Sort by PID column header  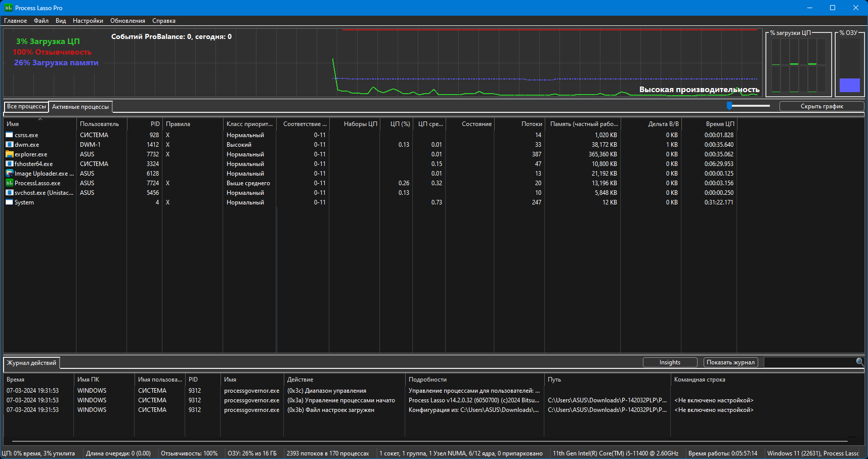(145, 124)
